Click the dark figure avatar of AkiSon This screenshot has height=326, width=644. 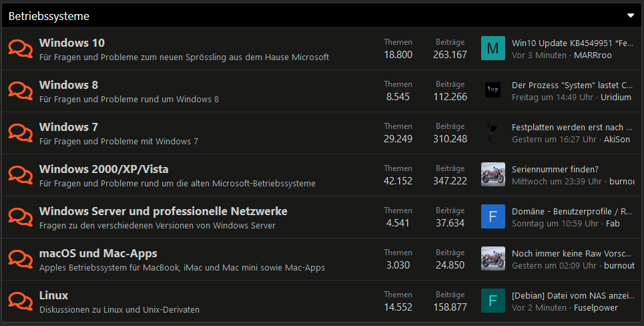coord(493,132)
